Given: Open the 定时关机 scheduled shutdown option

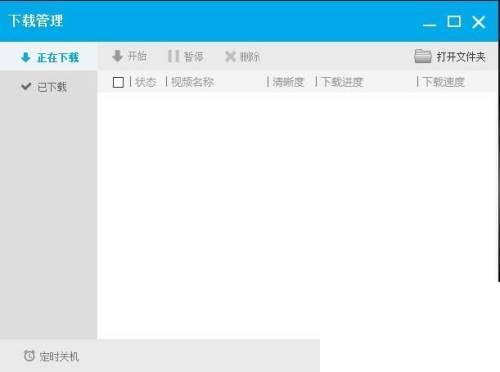Looking at the screenshot, I should [51, 356].
